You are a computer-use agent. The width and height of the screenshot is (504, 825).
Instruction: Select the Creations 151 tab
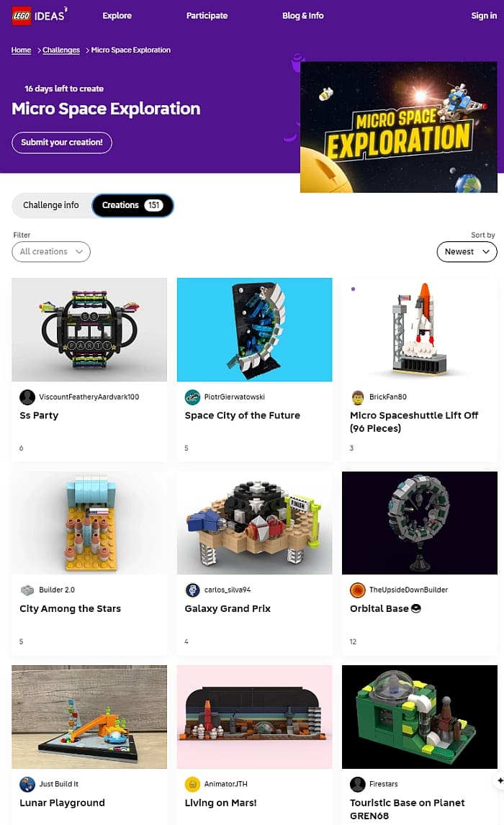(132, 205)
